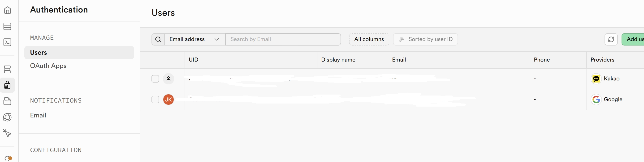Open Email under Notifications
Viewport: 644px width, 162px height.
[x=38, y=115]
